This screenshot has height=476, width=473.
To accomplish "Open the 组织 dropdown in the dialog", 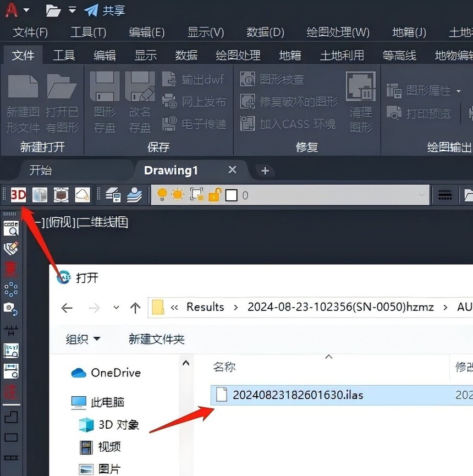I will coord(83,339).
